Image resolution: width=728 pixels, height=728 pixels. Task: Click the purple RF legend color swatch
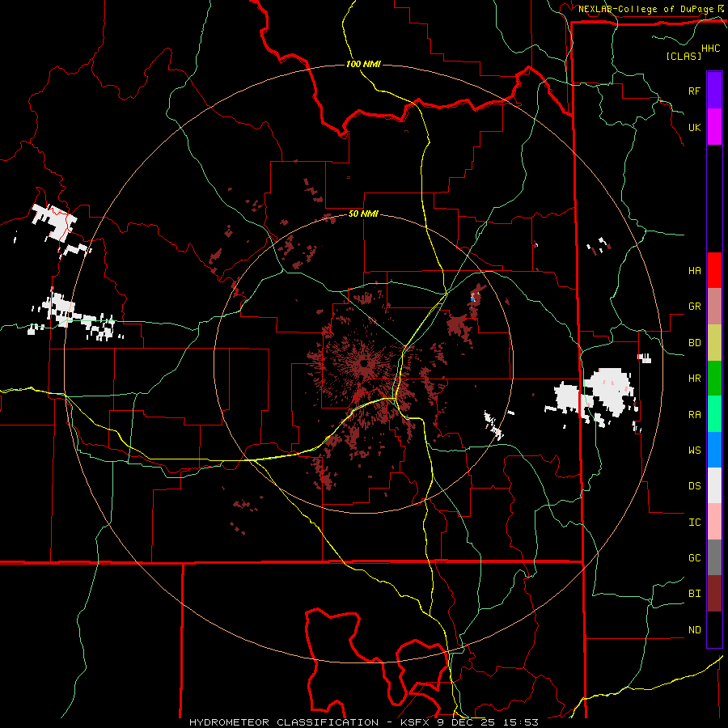click(x=714, y=91)
